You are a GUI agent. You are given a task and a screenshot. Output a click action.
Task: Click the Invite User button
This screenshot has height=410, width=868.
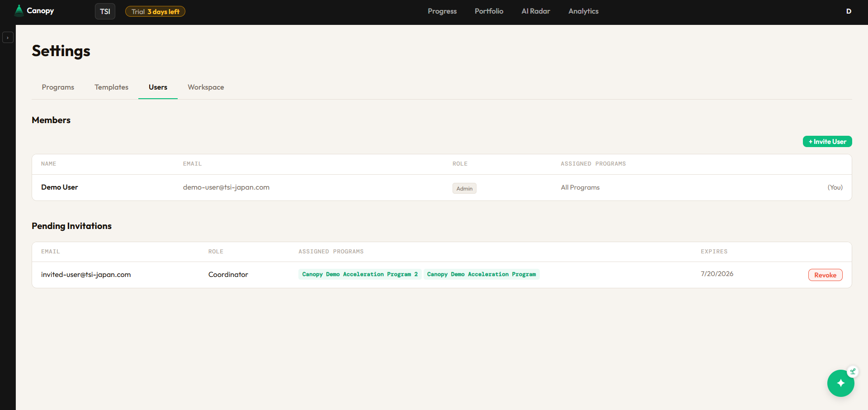click(x=827, y=142)
